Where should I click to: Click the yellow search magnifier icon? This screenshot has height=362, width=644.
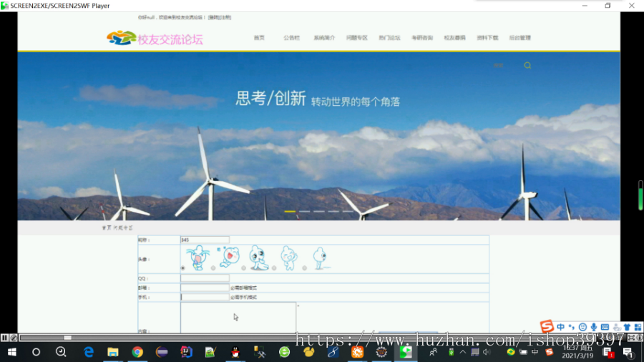527,65
